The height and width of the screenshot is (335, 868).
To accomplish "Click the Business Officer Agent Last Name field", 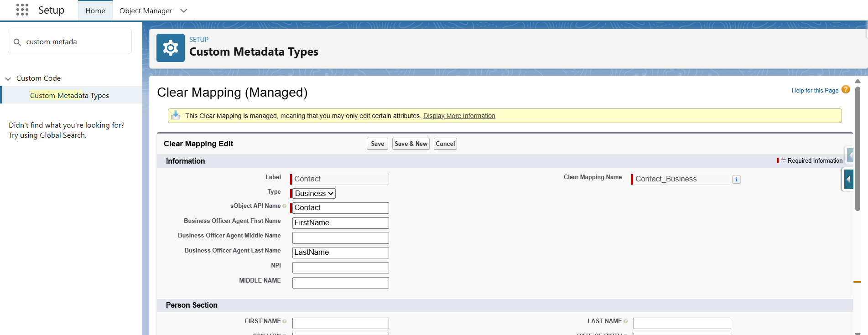I will 341,253.
